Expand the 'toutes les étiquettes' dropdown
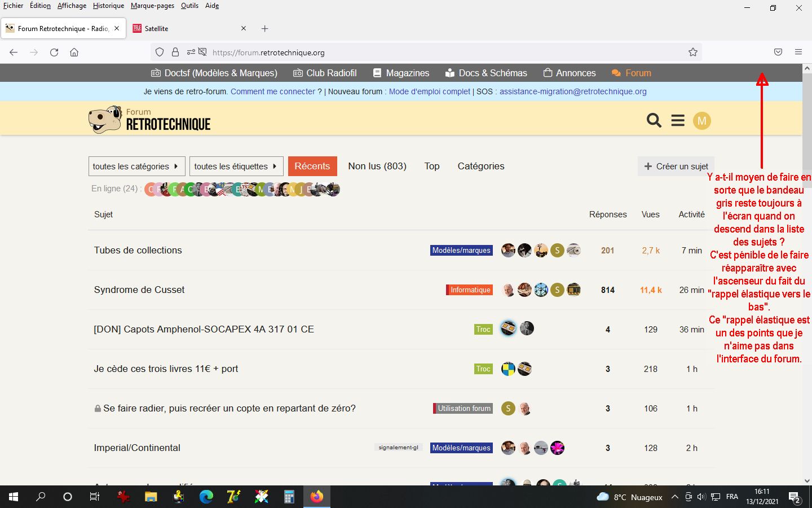 236,167
